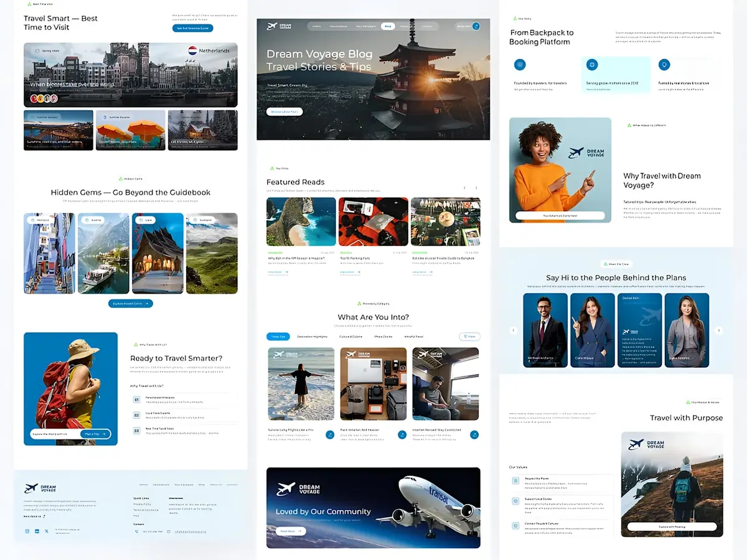Open the packing gear on red featured thumbnail

pyautogui.click(x=374, y=222)
